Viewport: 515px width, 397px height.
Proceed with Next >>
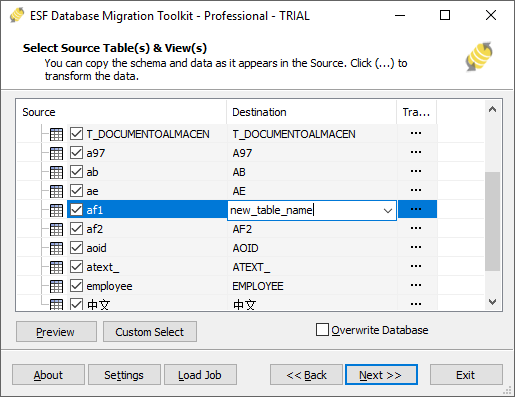point(381,375)
